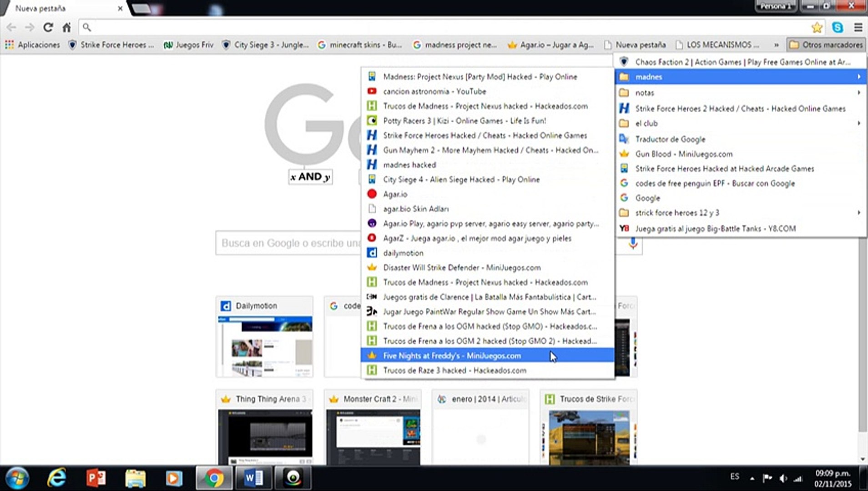Screen dimensions: 868x491
Task: Expand the overflow bookmarks chevron
Action: pyautogui.click(x=777, y=45)
